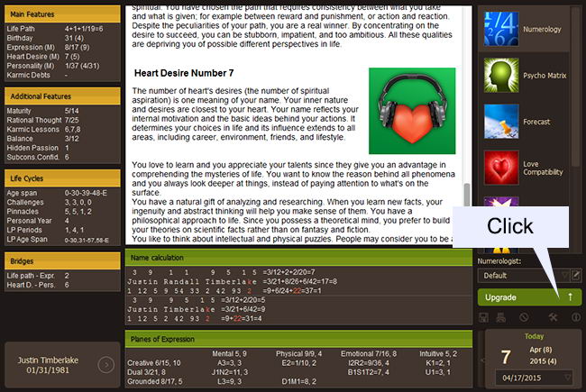Click the Apr (8) month value

click(x=540, y=350)
